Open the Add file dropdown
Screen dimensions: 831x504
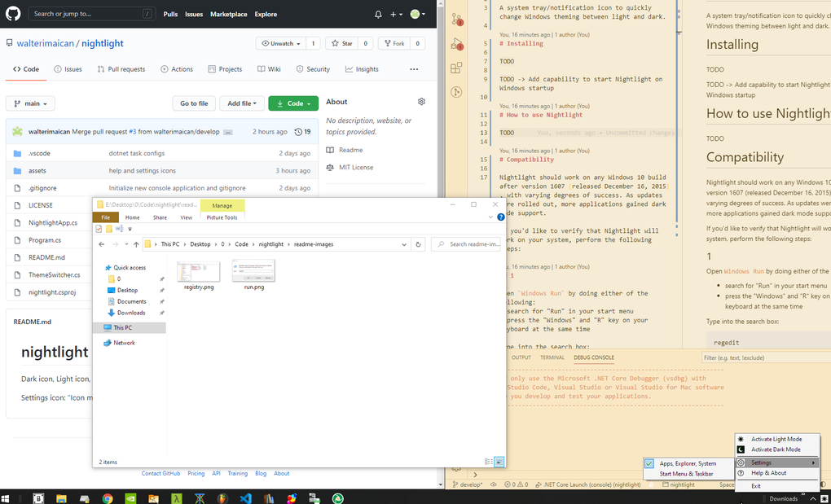(x=242, y=103)
